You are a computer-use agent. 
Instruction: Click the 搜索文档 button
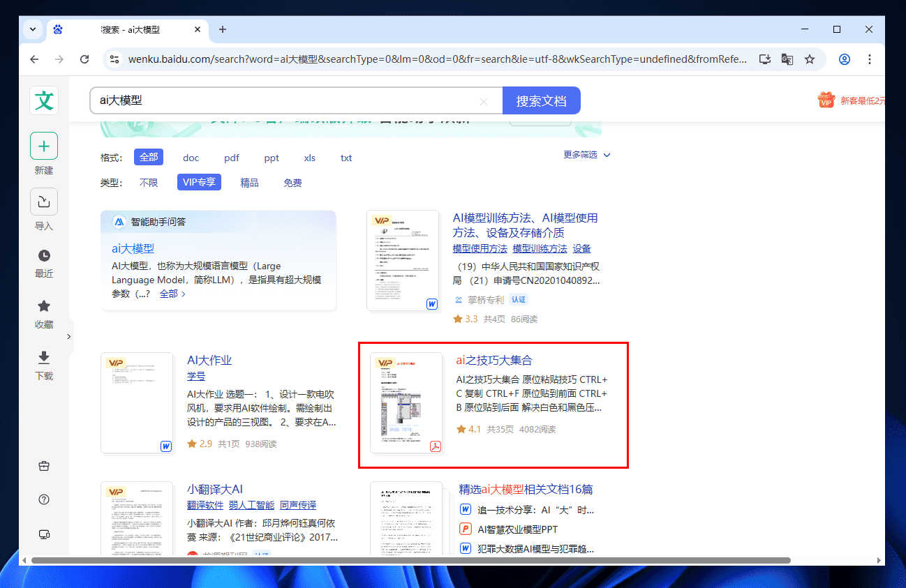pos(541,100)
